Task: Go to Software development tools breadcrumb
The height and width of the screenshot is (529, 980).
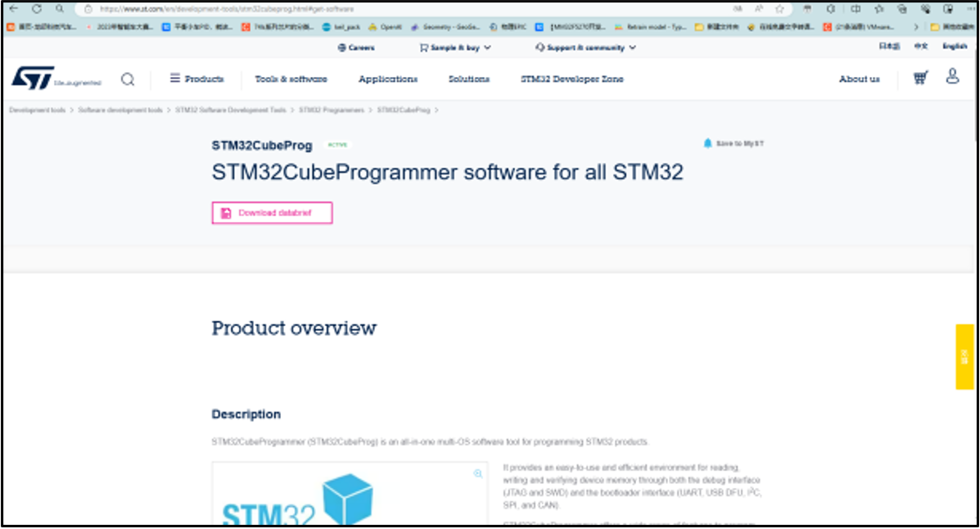Action: click(120, 110)
